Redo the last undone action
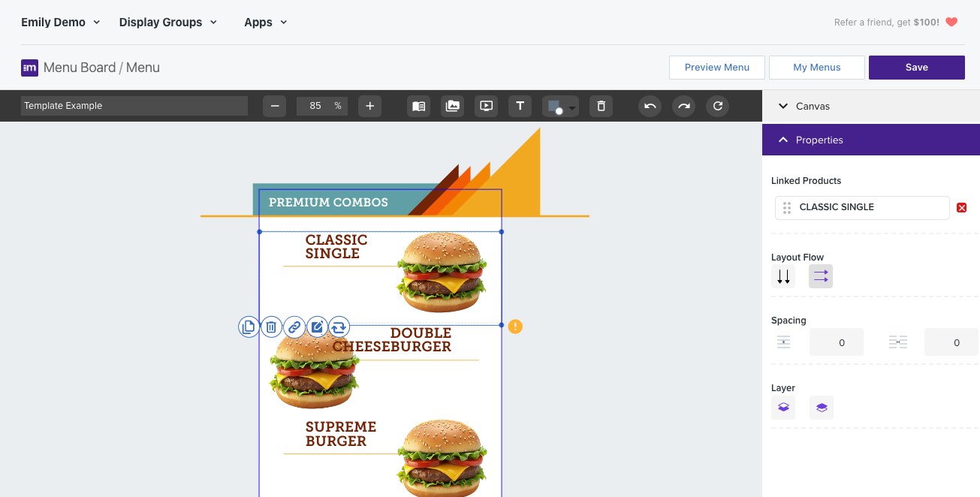The image size is (980, 497). tap(683, 106)
